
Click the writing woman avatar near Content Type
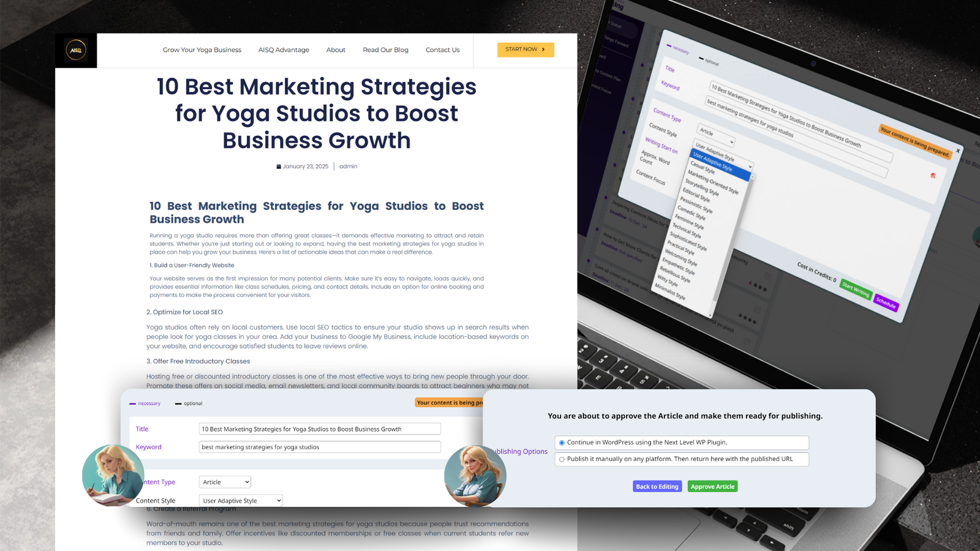(x=113, y=476)
